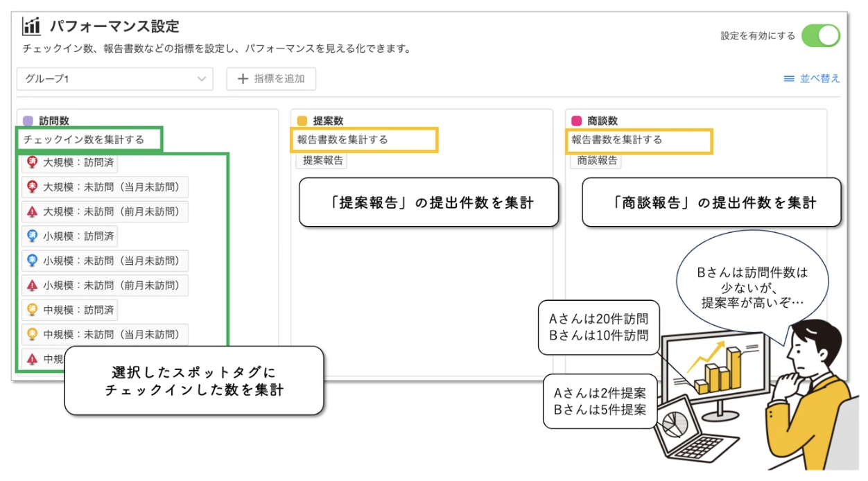Screen dimensions: 868x481
Task: Click チェックイン数を集計する text
Action: 84,139
